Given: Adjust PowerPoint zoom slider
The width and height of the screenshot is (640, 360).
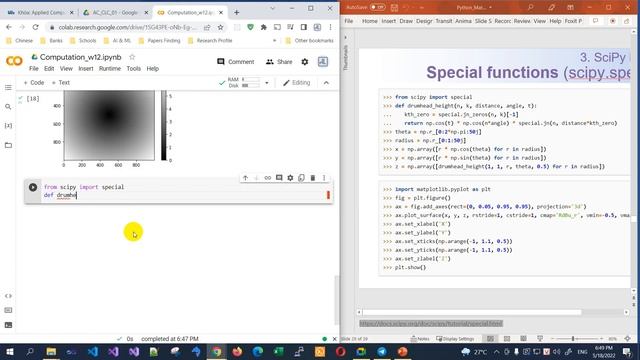Looking at the screenshot, I should point(573,339).
